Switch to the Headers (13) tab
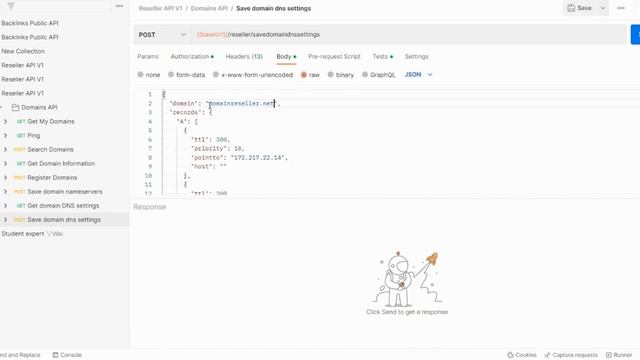This screenshot has width=640, height=360. (244, 57)
